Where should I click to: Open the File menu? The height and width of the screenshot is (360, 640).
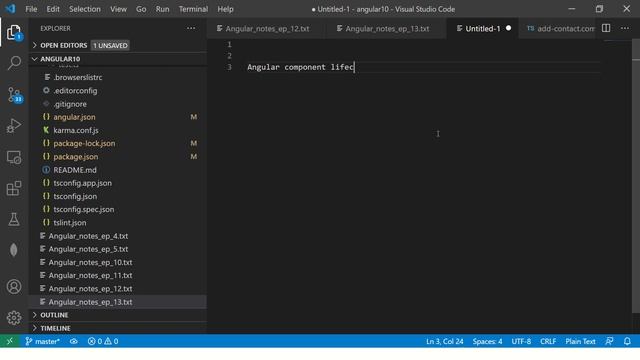click(x=31, y=9)
